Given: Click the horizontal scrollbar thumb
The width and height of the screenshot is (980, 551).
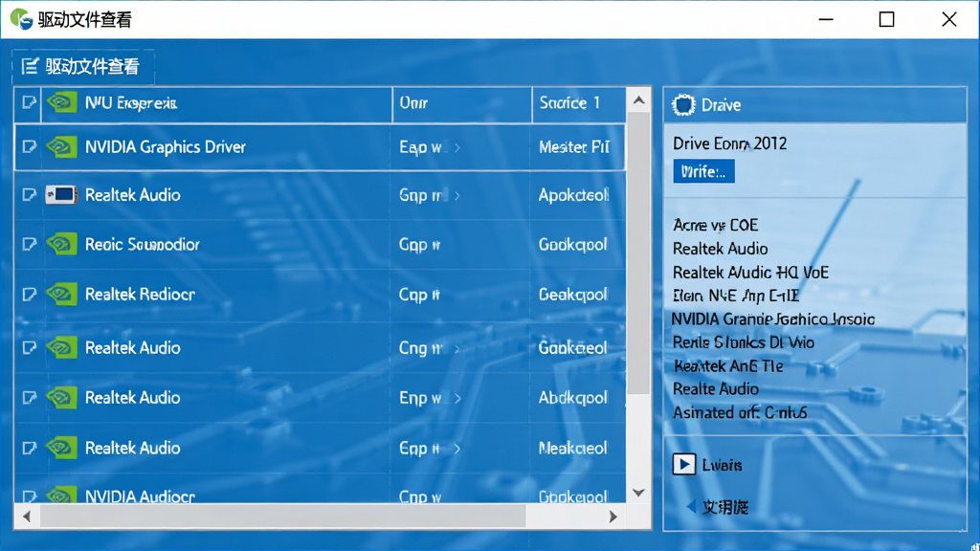Looking at the screenshot, I should click(283, 516).
